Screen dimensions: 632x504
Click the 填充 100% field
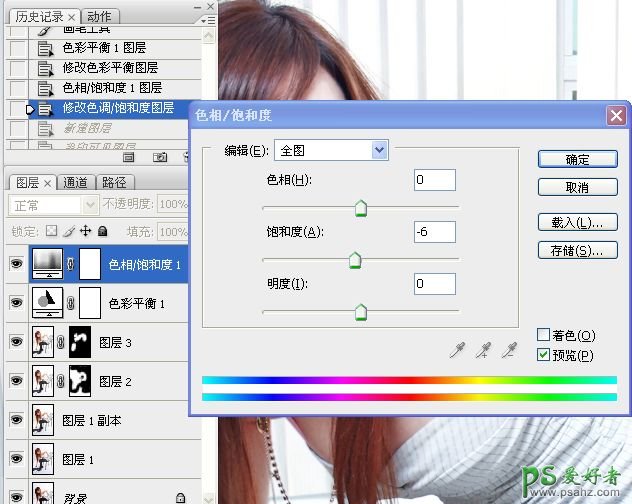(173, 232)
